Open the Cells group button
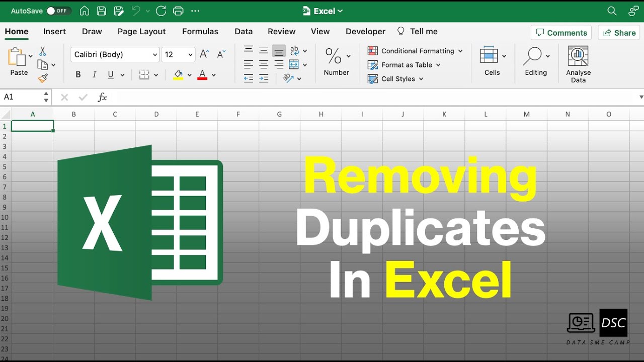The image size is (644, 362). point(492,61)
